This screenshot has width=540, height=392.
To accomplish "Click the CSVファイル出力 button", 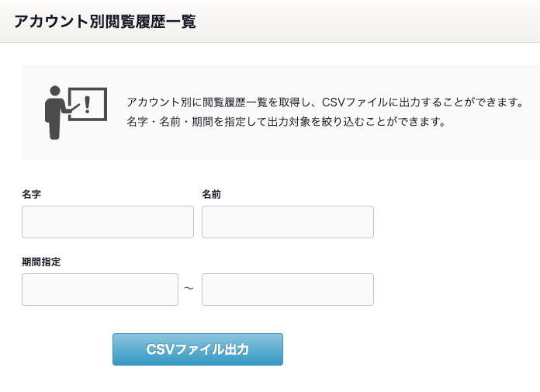I will point(198,349).
